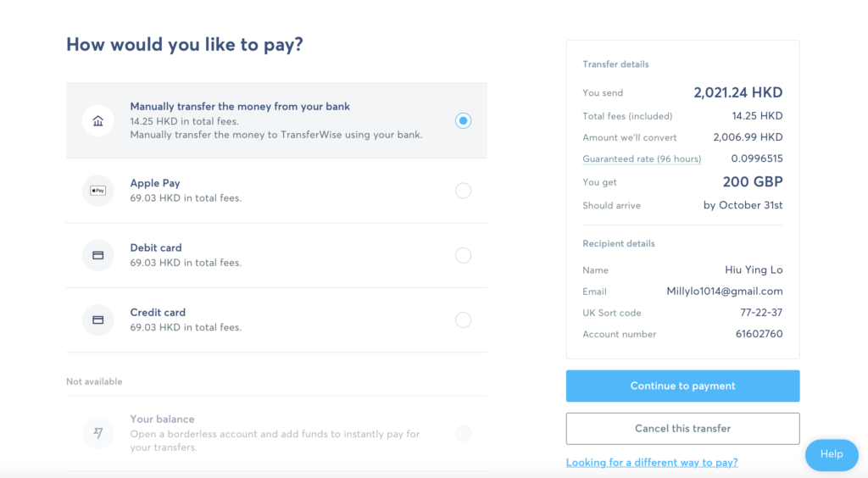868x478 pixels.
Task: Choose the Apple Pay radio button
Action: pos(464,191)
